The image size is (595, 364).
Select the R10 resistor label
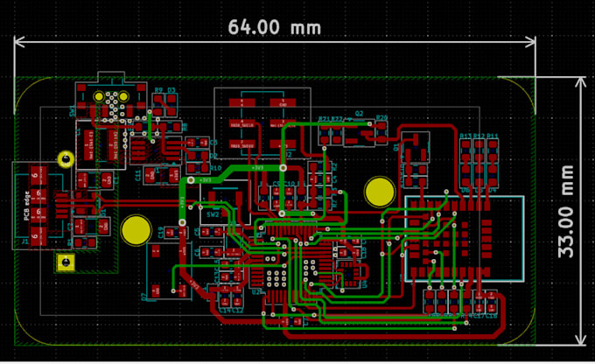coord(215,168)
